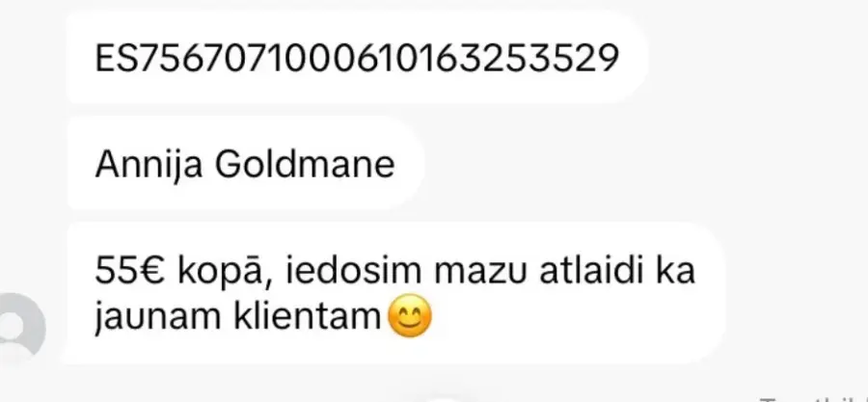Select the ES75 account number message
Image resolution: width=868 pixels, height=402 pixels.
coord(357,57)
